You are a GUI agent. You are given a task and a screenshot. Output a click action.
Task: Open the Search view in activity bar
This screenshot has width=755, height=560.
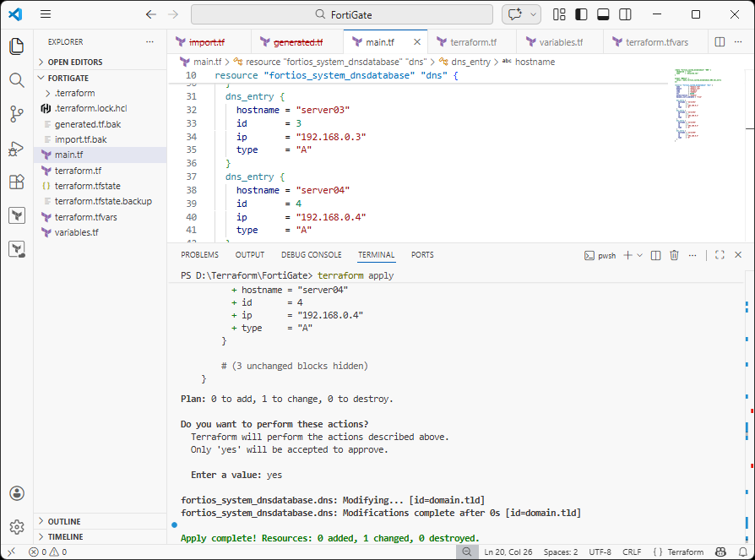point(17,80)
